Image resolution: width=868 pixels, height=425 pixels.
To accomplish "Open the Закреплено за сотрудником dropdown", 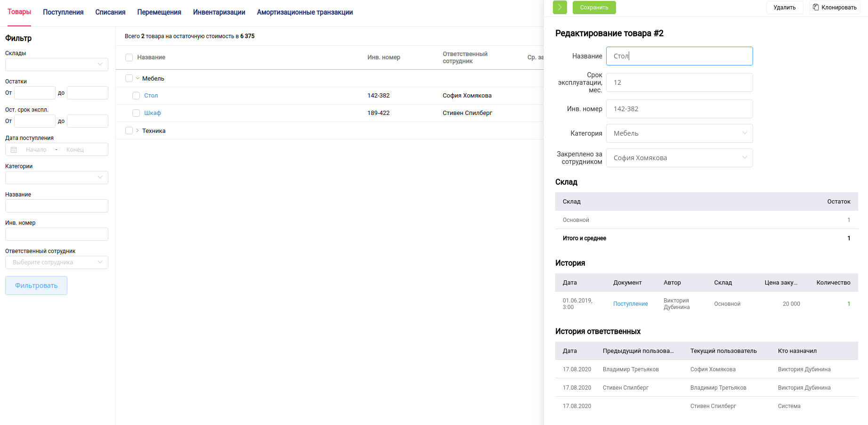I will (x=679, y=158).
